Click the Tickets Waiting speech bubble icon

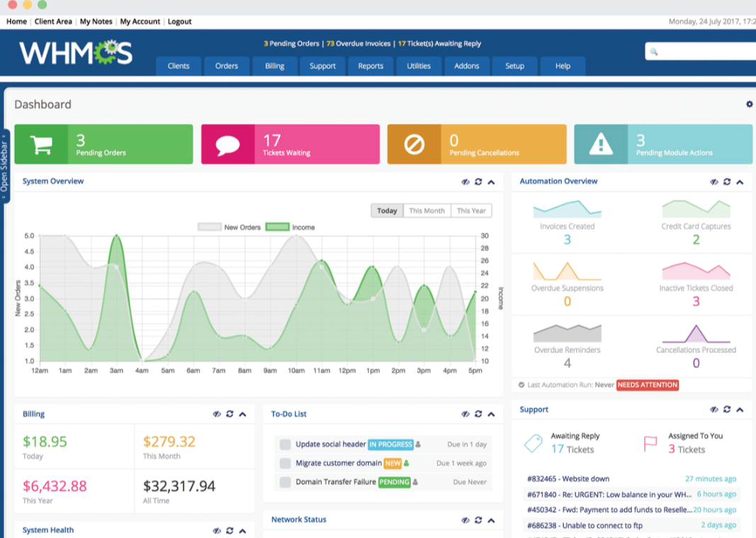(227, 145)
